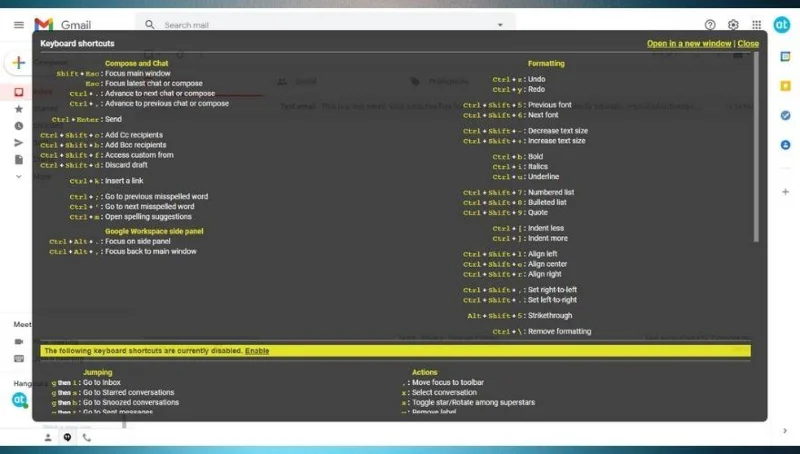The width and height of the screenshot is (800, 454).
Task: Open Drafts via document icon
Action: (19, 160)
